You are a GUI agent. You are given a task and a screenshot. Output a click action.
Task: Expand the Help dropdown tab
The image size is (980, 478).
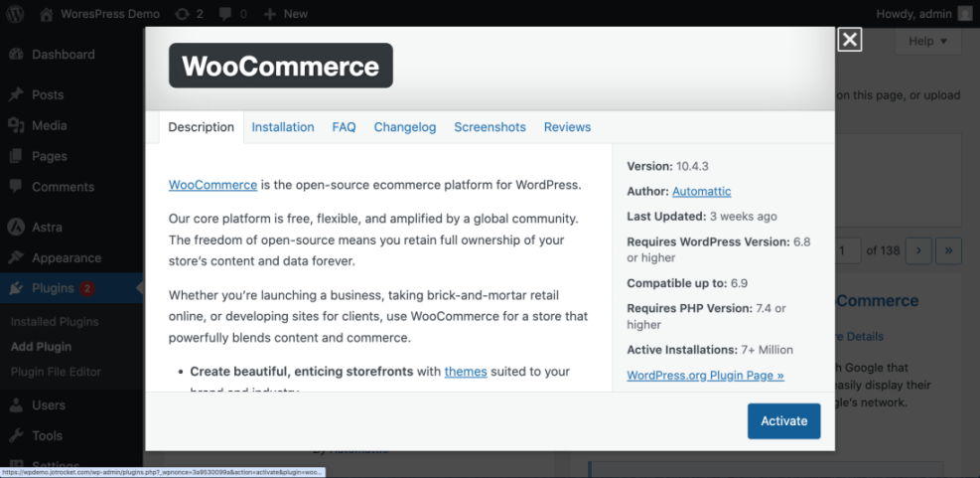[x=927, y=42]
